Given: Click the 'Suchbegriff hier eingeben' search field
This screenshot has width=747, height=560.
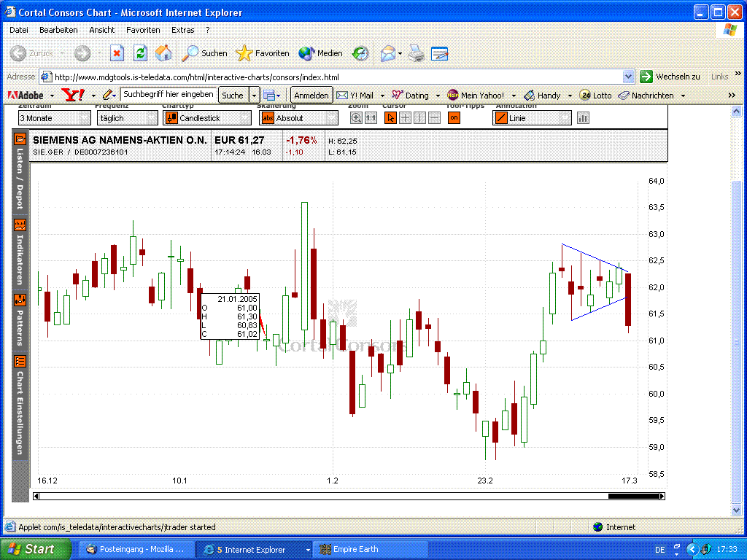Looking at the screenshot, I should coord(169,94).
